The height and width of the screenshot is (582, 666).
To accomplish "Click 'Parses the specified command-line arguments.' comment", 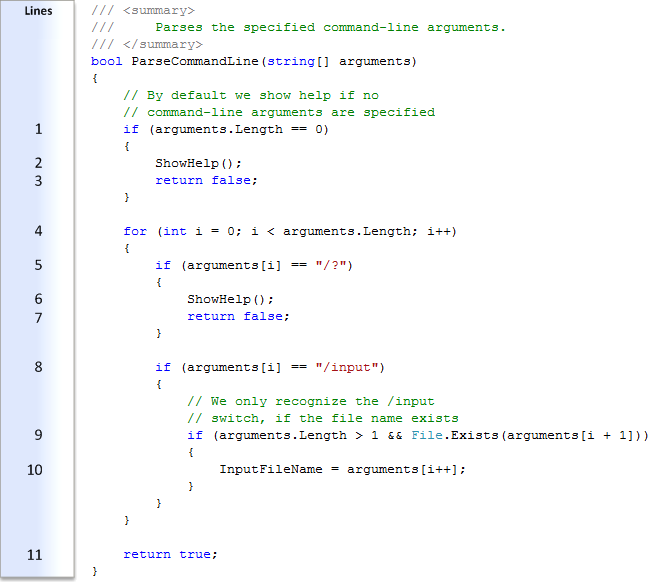I will [x=330, y=28].
